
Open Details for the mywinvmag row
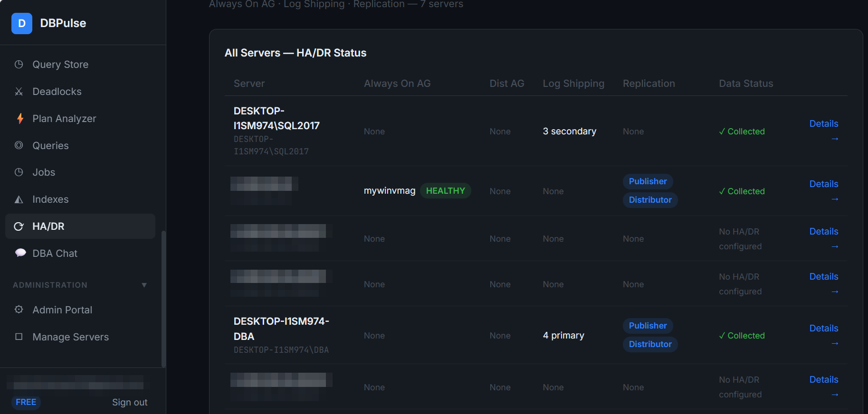pos(824,191)
